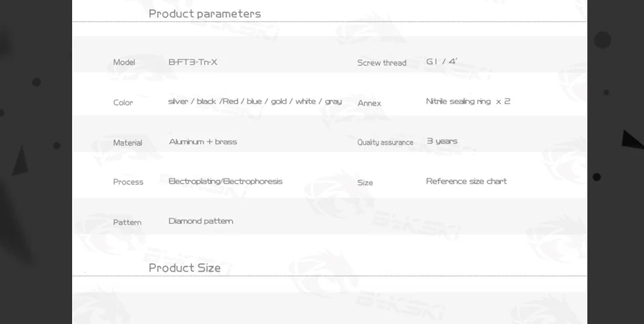The image size is (644, 324).
Task: Click the Process label
Action: pos(128,182)
